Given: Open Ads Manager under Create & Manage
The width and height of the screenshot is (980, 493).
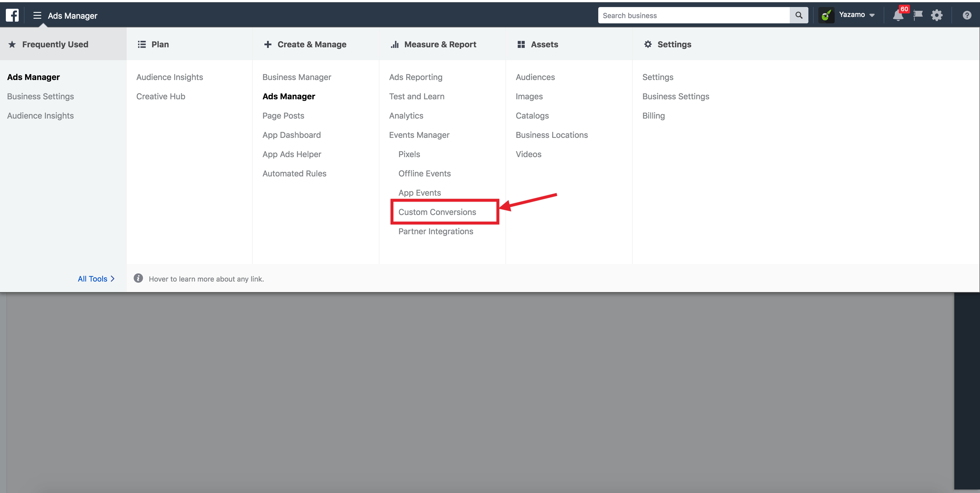Looking at the screenshot, I should click(289, 96).
